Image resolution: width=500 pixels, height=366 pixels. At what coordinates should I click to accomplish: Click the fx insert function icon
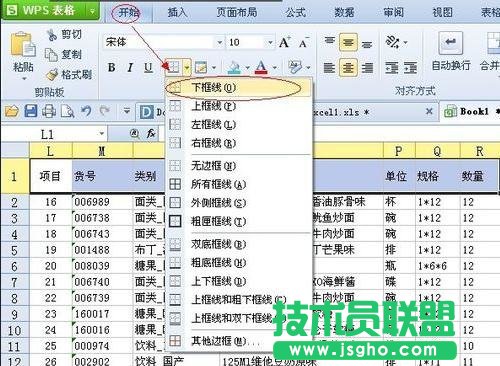pos(151,134)
